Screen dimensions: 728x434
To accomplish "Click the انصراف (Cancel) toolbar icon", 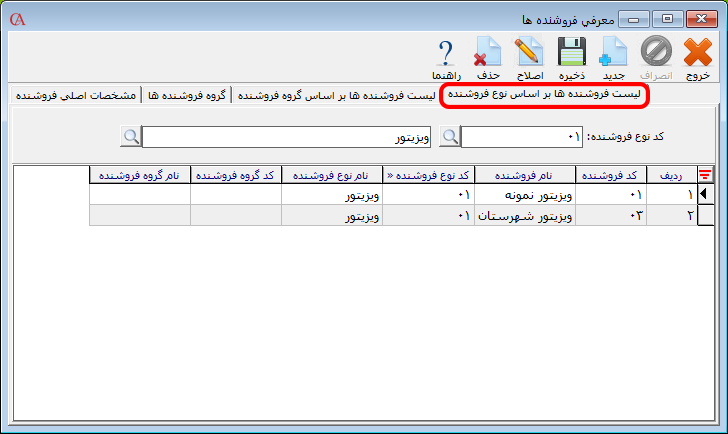I will coord(656,58).
